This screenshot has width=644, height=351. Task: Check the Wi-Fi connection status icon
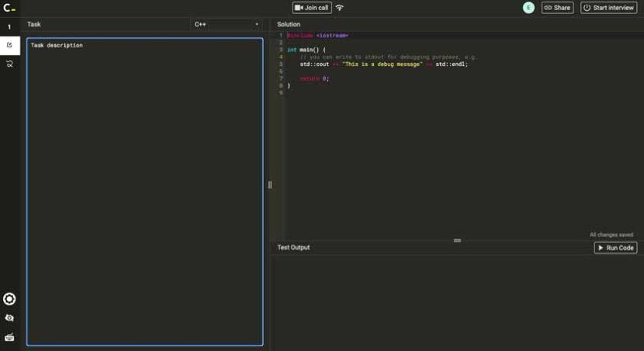pyautogui.click(x=340, y=8)
